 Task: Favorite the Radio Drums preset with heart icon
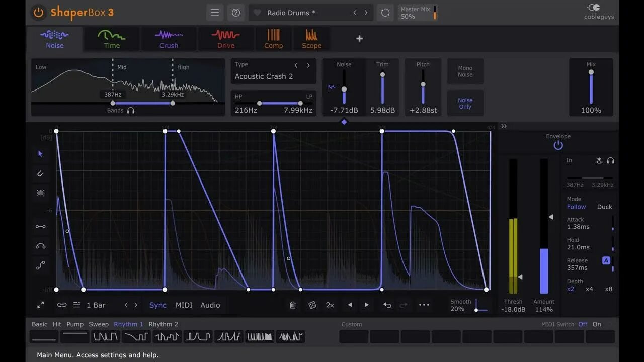pos(257,13)
